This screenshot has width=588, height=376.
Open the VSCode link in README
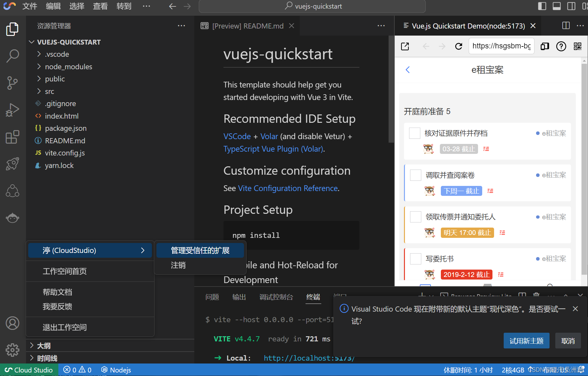[x=237, y=136]
